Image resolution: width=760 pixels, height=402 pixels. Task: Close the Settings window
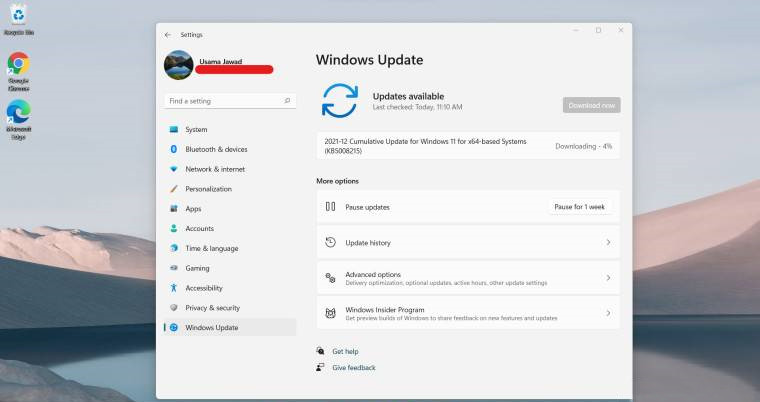pyautogui.click(x=621, y=30)
